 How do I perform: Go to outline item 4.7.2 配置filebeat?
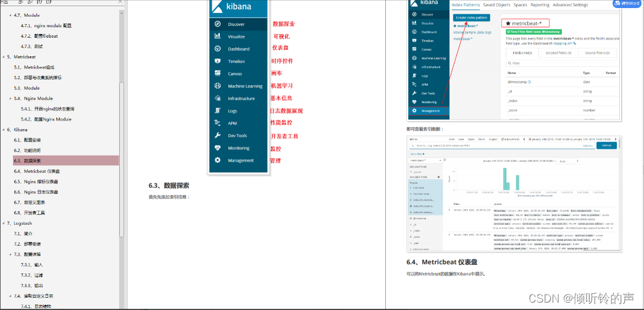[x=40, y=36]
